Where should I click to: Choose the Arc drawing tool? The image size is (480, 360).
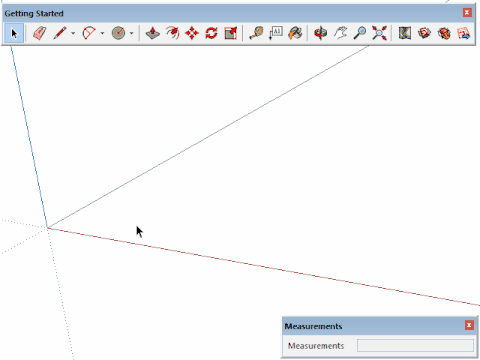89,33
